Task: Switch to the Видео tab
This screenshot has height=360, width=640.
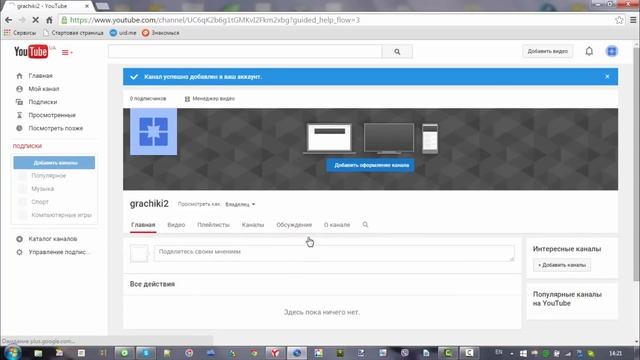Action: coord(176,225)
